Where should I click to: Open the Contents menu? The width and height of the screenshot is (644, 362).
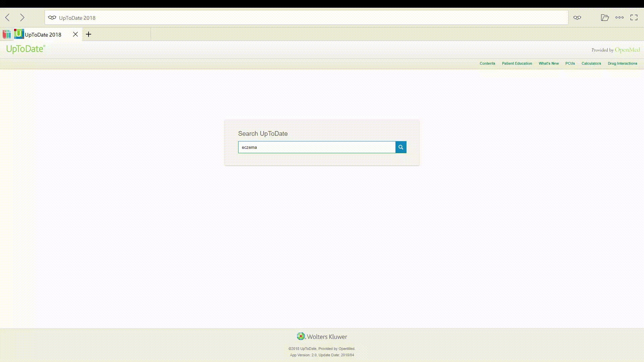(x=487, y=63)
